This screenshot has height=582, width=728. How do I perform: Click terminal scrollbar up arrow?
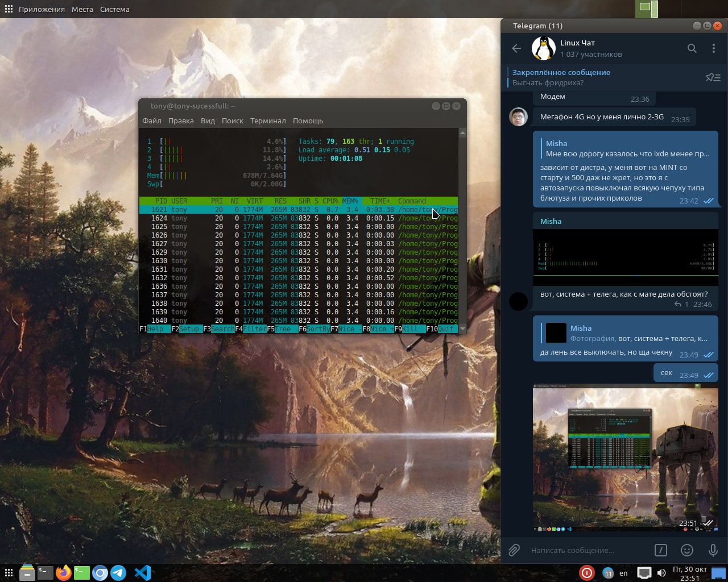coord(462,132)
